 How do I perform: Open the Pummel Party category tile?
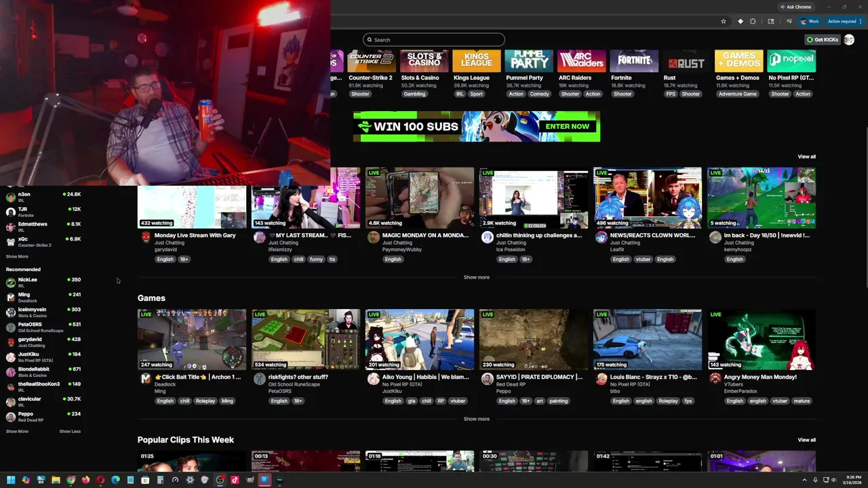529,61
